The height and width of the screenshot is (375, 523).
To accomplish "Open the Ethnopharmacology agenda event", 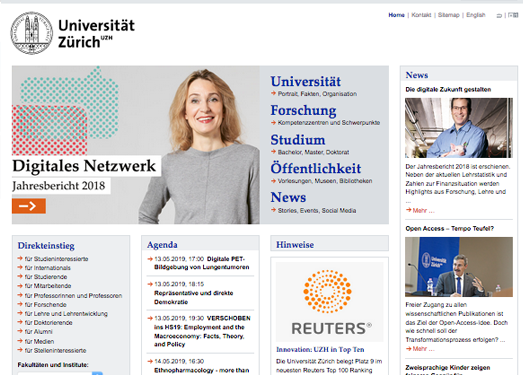I will point(201,370).
